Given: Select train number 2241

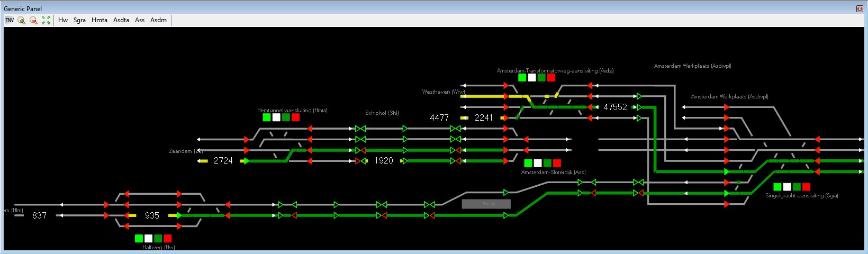Looking at the screenshot, I should (x=484, y=117).
